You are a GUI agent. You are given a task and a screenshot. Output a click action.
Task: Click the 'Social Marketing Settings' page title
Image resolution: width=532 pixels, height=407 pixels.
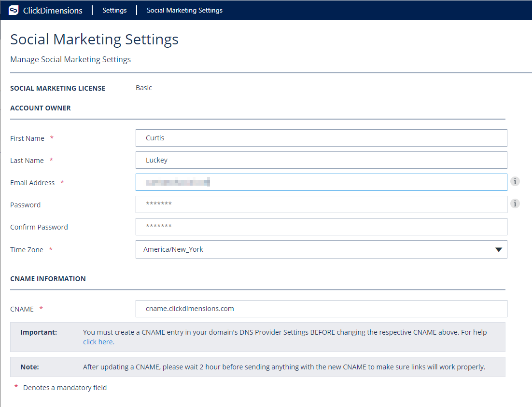94,40
